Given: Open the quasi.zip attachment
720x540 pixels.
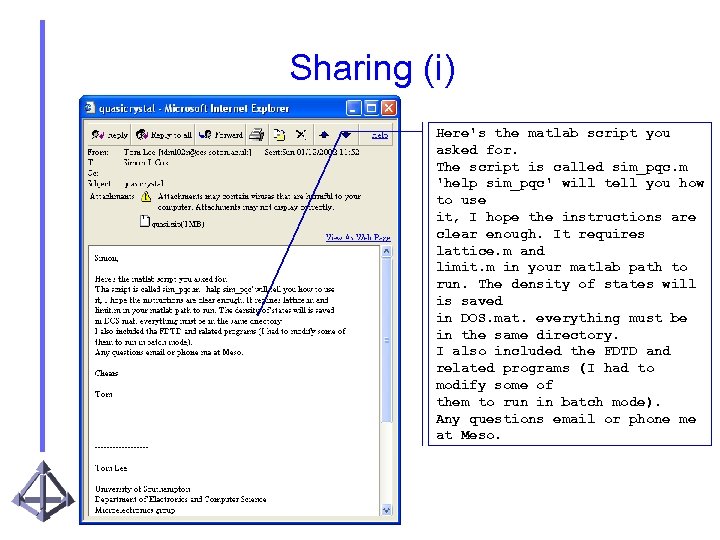Looking at the screenshot, I should [172, 223].
